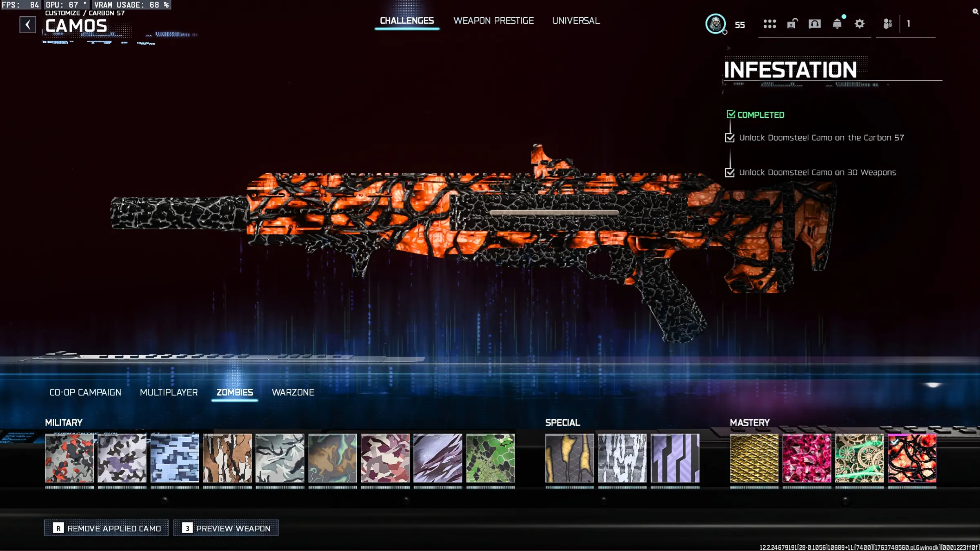Click the back arrow beside CAMOS
Screen dimensions: 980x551
tap(28, 25)
